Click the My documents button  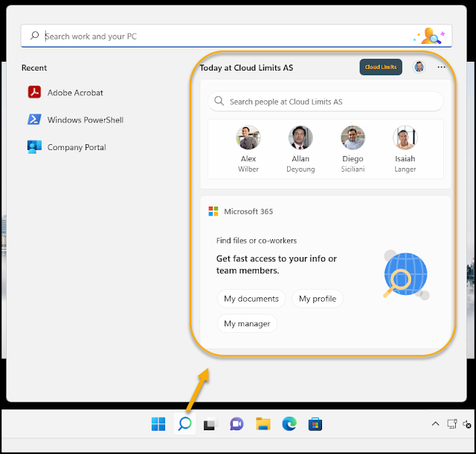[251, 299]
